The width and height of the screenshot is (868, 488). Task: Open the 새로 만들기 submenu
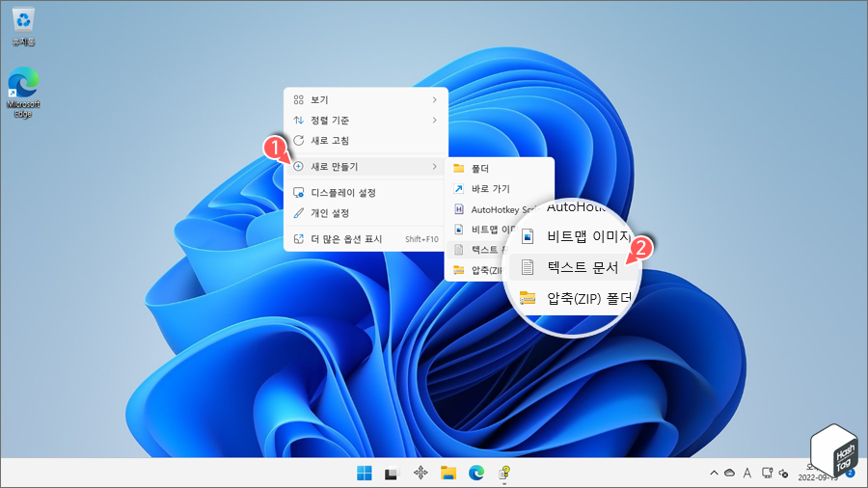click(x=366, y=167)
